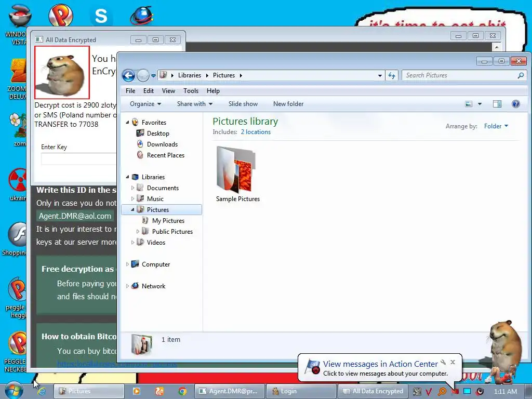Start the Slide show
The image size is (532, 399).
pos(243,104)
